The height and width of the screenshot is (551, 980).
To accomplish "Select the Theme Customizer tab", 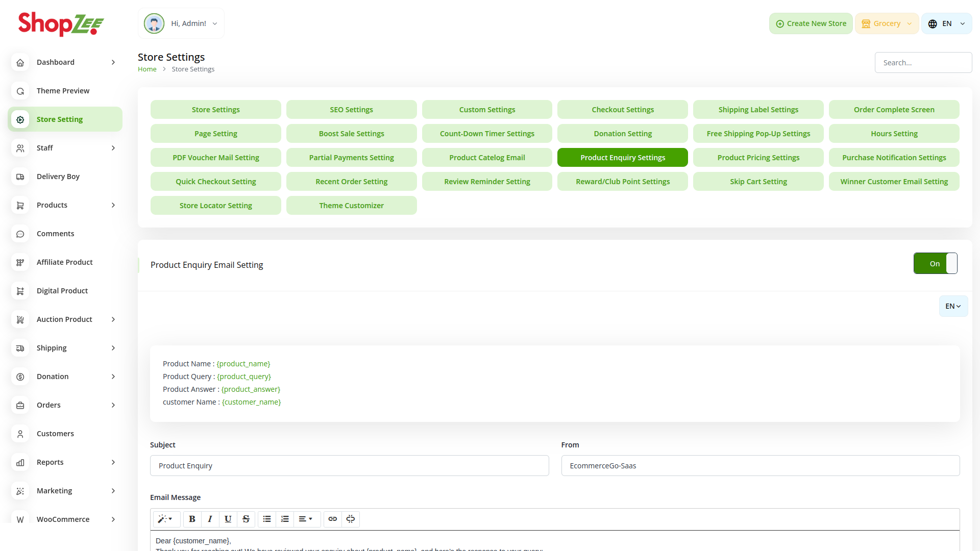I will point(351,206).
